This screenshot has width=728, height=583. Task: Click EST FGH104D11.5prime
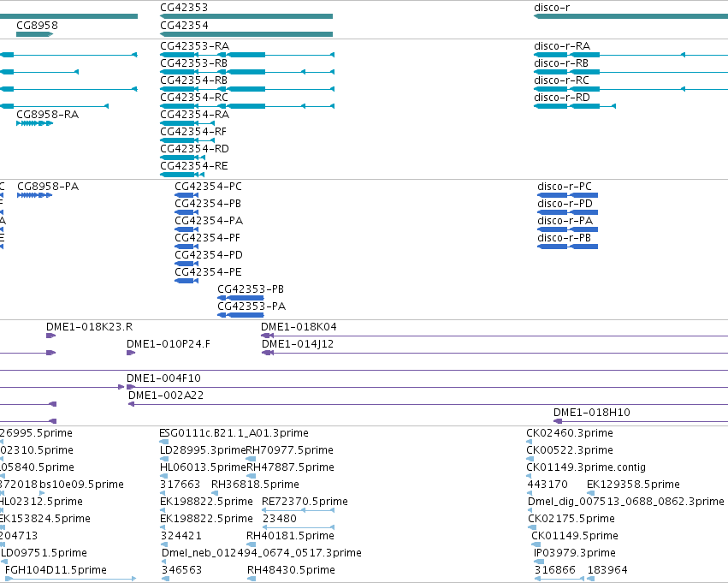(x=70, y=579)
